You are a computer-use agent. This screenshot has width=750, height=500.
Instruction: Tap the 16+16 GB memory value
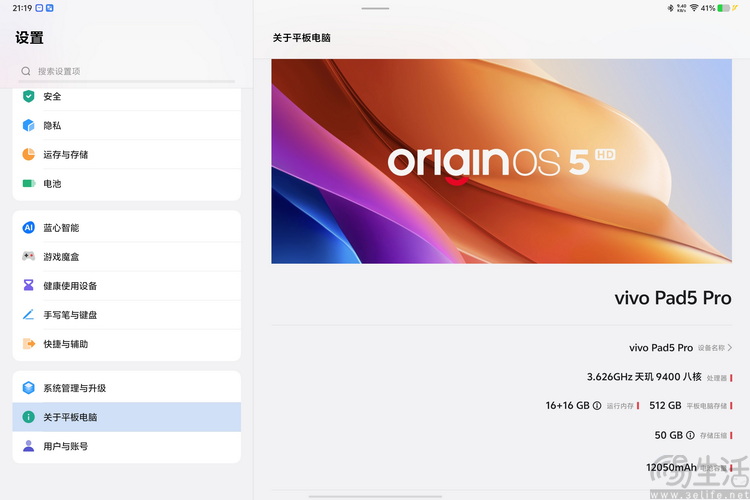568,406
